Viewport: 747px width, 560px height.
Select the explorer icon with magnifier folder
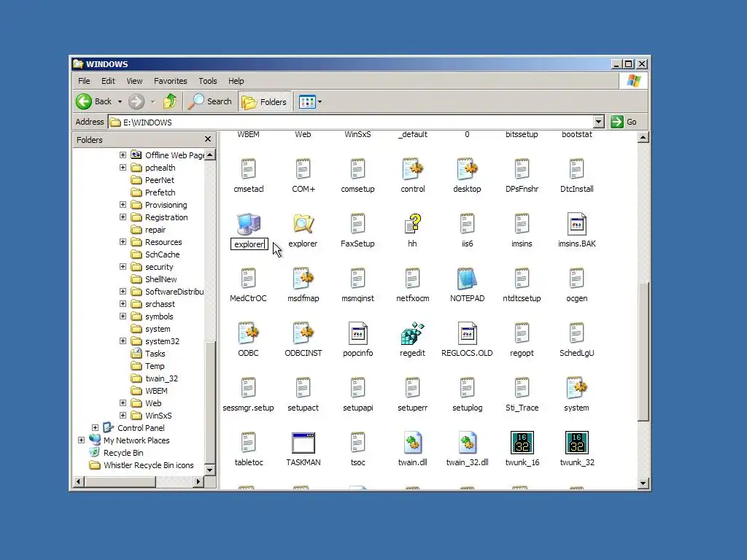pos(303,224)
